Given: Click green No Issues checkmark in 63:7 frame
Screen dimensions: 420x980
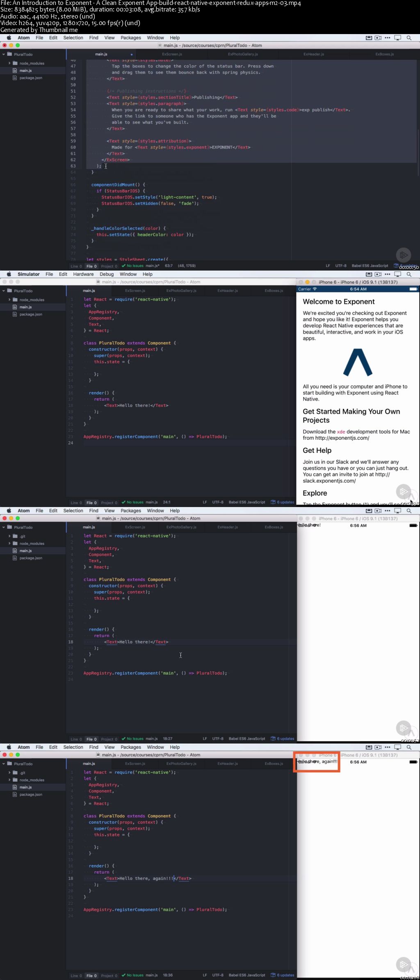Looking at the screenshot, I should point(123,266).
